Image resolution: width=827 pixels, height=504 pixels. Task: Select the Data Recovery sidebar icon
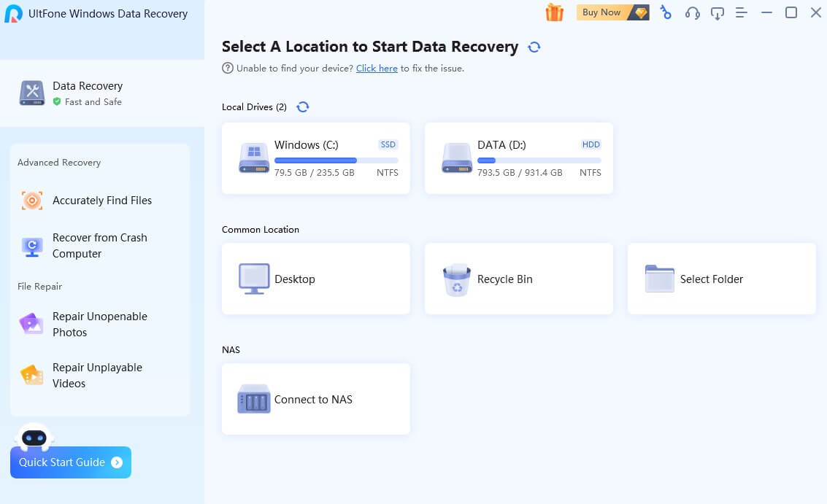[31, 93]
